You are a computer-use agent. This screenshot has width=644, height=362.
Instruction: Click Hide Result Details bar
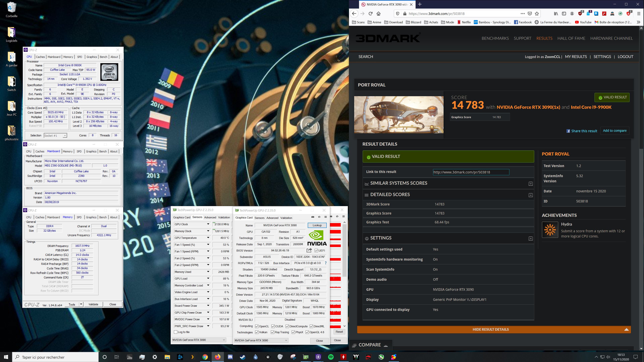[x=494, y=329]
